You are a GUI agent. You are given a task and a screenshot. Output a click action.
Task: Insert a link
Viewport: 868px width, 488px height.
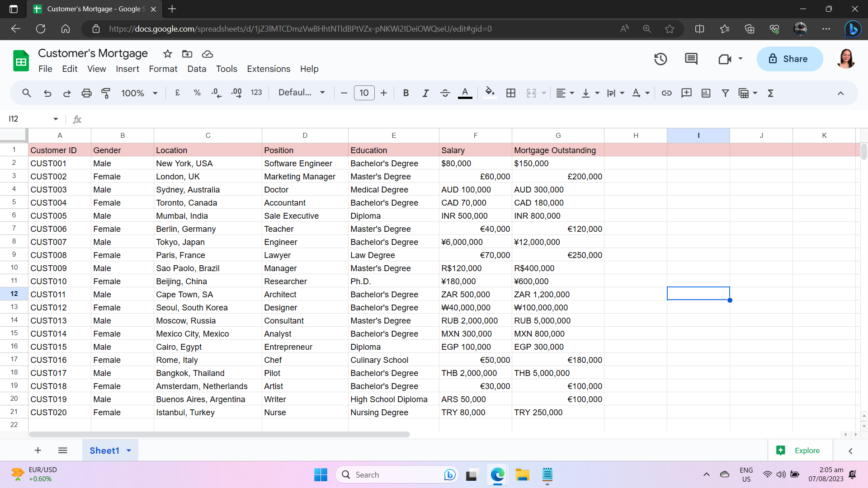[666, 93]
